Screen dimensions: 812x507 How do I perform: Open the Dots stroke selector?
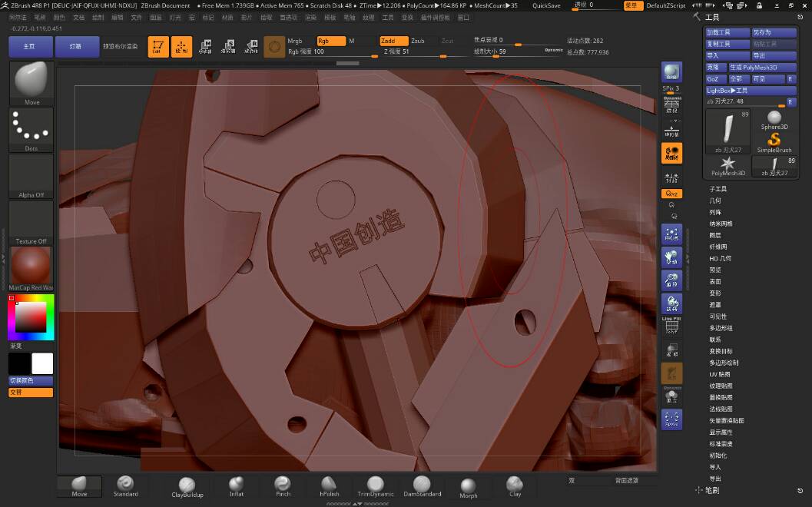(31, 130)
